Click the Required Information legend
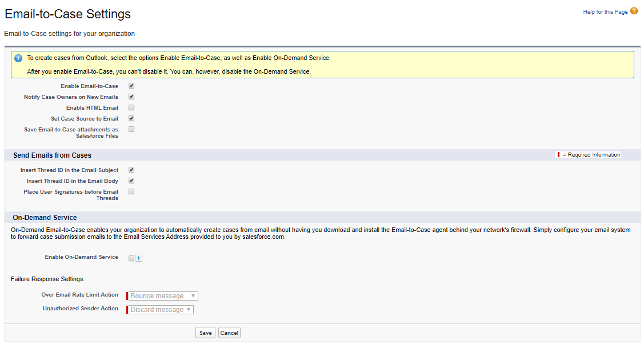This screenshot has width=644, height=344. 589,154
